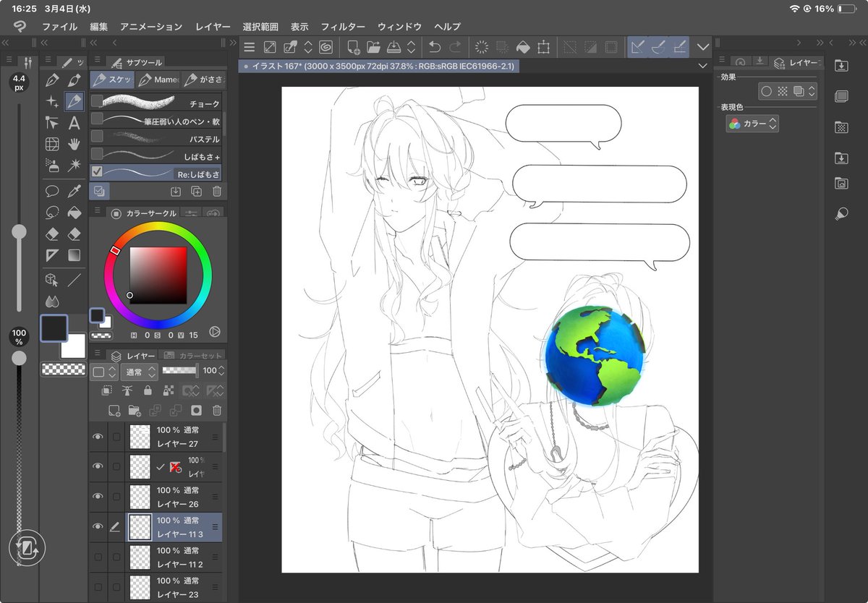The image size is (868, 603).
Task: Toggle visibility of レイヤー 27
Action: coord(98,436)
